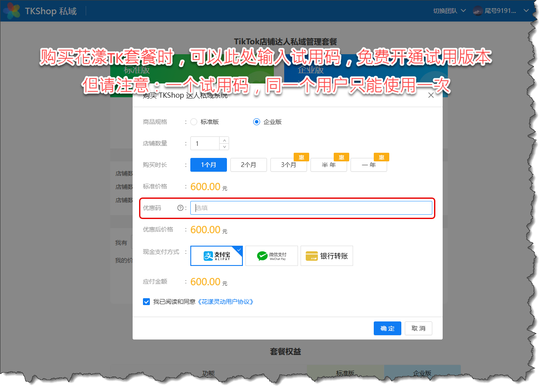
Task: Close the 购买 TKShop dialog with X
Action: [x=431, y=96]
